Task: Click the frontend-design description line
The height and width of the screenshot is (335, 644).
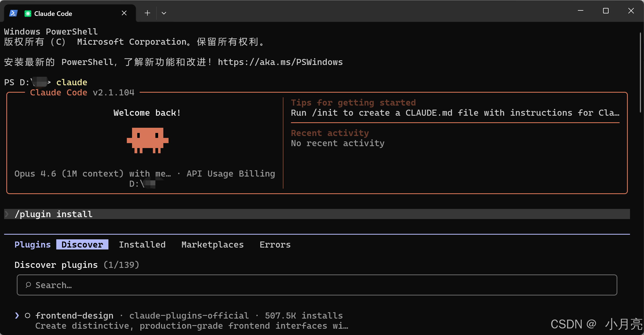Action: [192, 326]
